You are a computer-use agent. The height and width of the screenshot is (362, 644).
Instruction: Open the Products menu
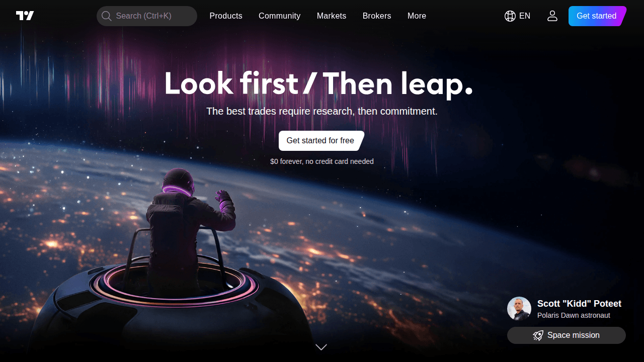[x=226, y=16]
